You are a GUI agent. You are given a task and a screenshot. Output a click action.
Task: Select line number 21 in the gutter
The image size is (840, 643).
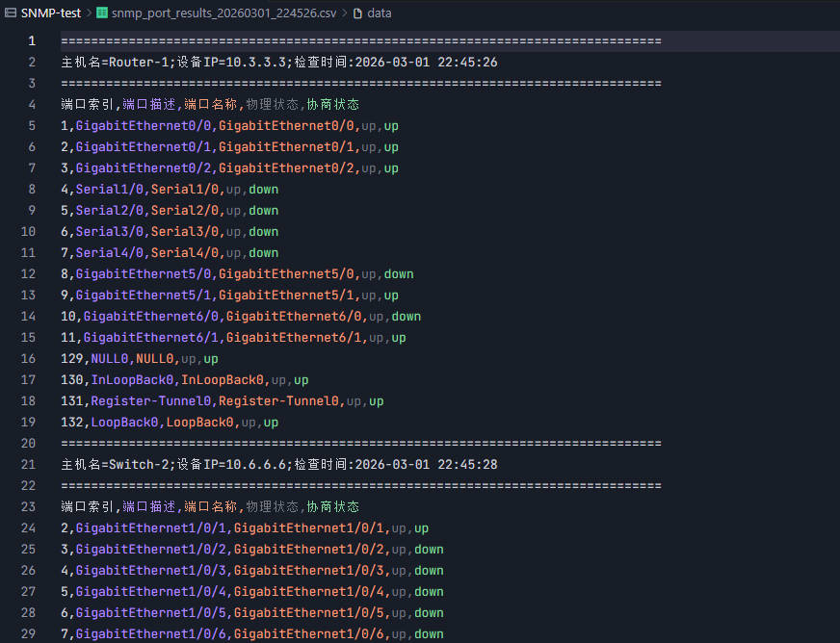tap(28, 465)
